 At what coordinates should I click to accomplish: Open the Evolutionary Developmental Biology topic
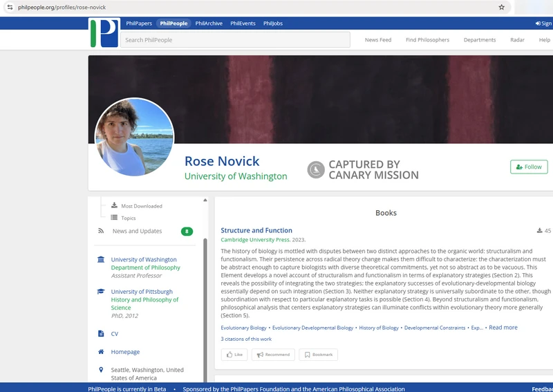[313, 328]
